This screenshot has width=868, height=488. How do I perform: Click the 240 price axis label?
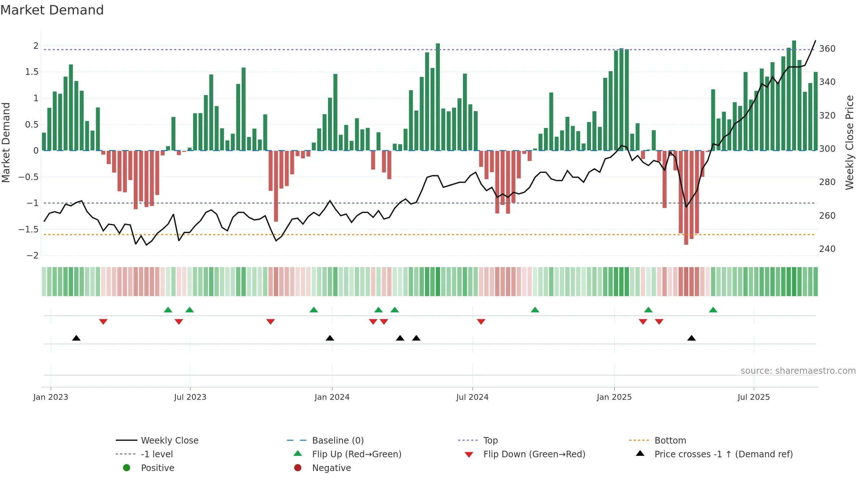[827, 249]
